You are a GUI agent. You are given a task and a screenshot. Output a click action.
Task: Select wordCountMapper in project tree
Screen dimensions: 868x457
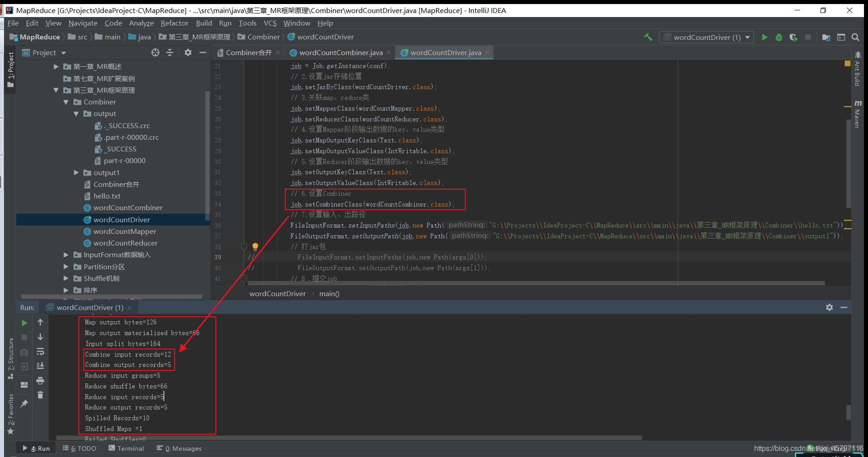point(125,232)
